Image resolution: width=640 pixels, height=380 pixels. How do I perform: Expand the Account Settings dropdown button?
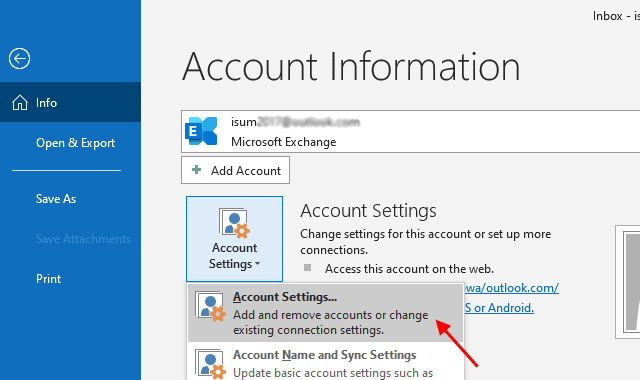tap(234, 239)
